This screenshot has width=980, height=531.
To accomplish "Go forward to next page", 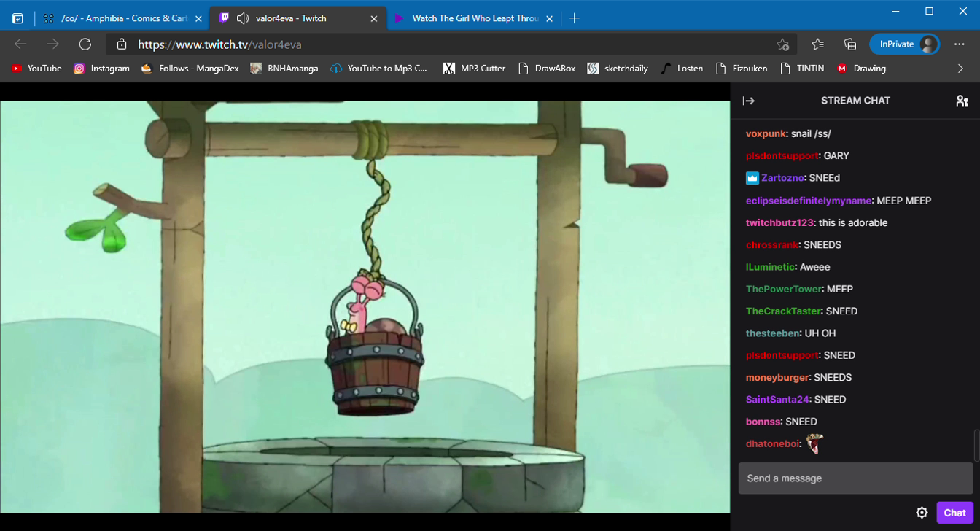I will [x=52, y=44].
